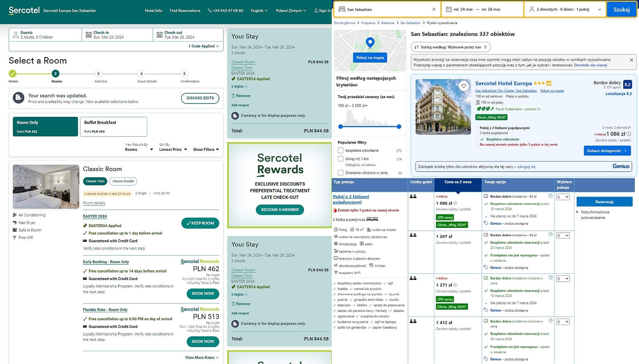Click the person icon in the Booking guests field
Viewport: 639px width, 364px height.
pyautogui.click(x=532, y=9)
